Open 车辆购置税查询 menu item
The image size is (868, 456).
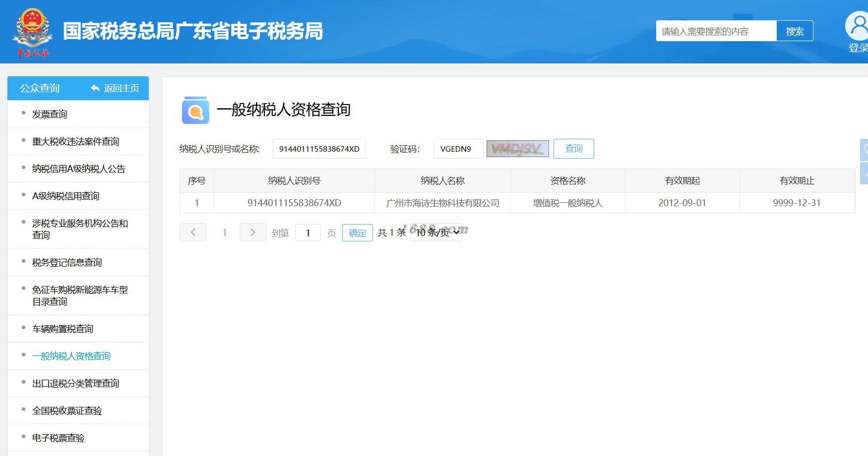[62, 329]
